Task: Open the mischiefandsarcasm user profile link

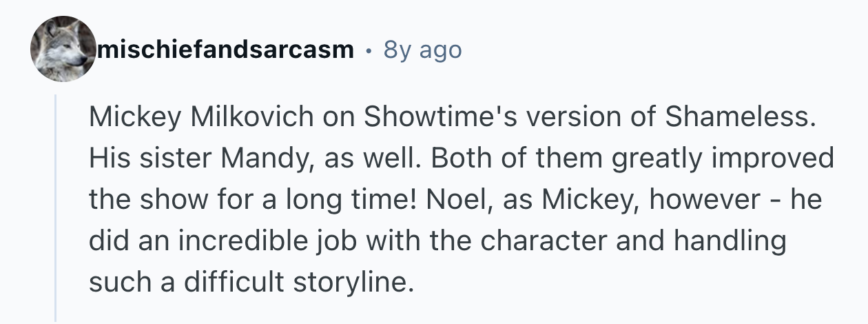Action: tap(227, 50)
